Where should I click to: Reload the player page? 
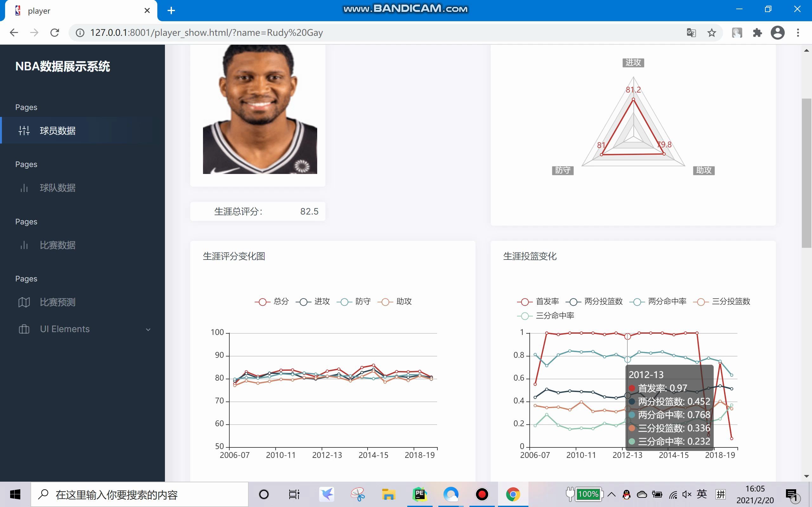pos(55,33)
